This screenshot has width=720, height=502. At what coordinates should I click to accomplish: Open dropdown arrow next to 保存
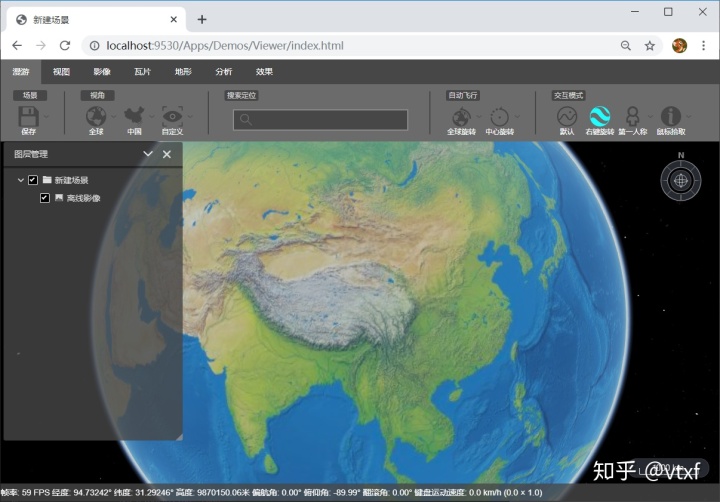(46, 117)
